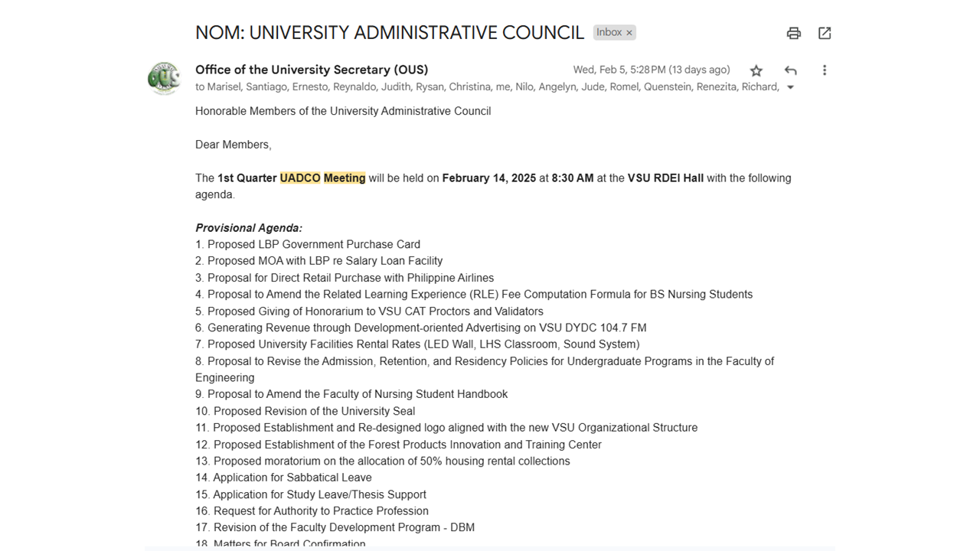This screenshot has height=551, width=980.
Task: Open the More options three-dot menu
Action: click(825, 70)
